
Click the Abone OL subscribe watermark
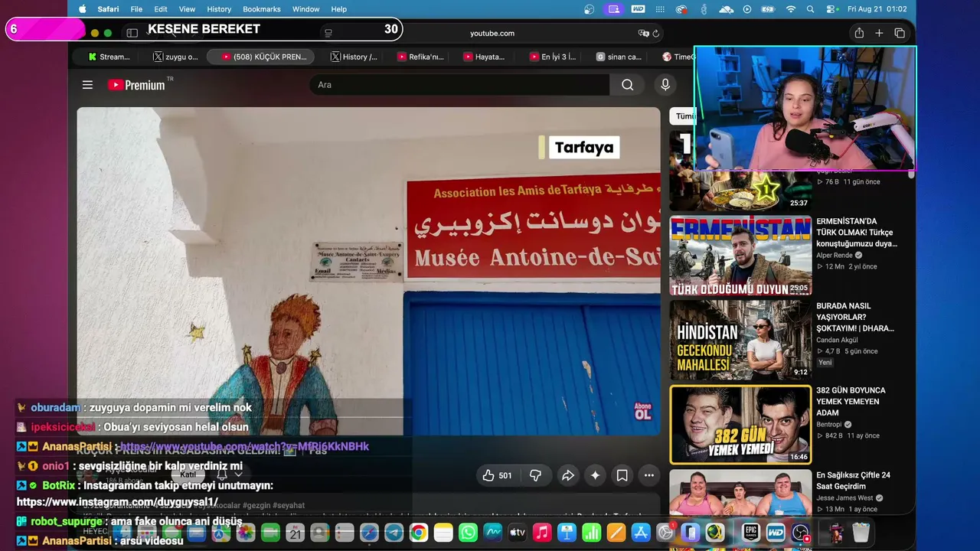(642, 411)
